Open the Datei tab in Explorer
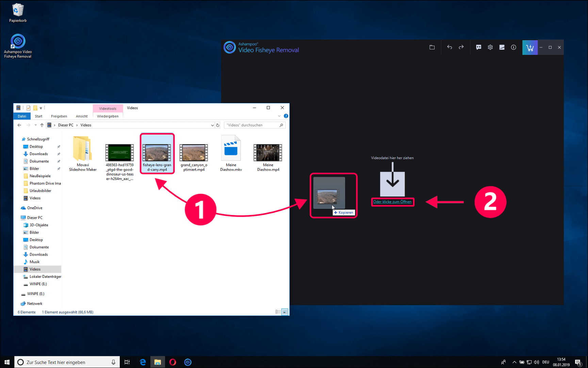This screenshot has width=588, height=368. pos(22,116)
